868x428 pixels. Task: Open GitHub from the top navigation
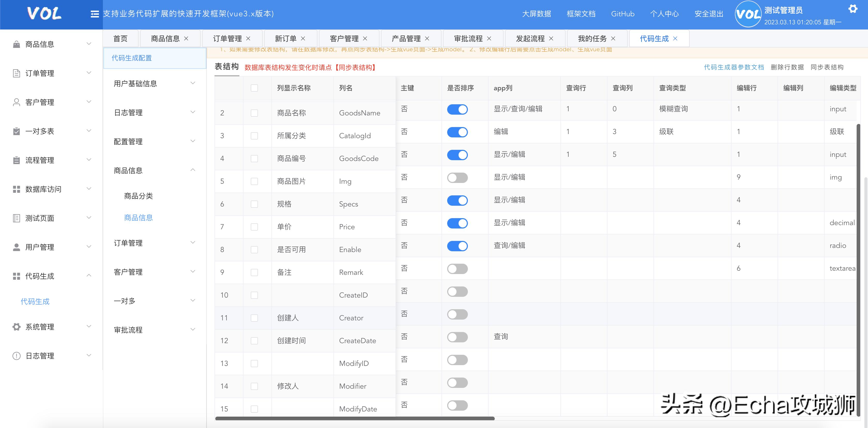[x=622, y=14]
